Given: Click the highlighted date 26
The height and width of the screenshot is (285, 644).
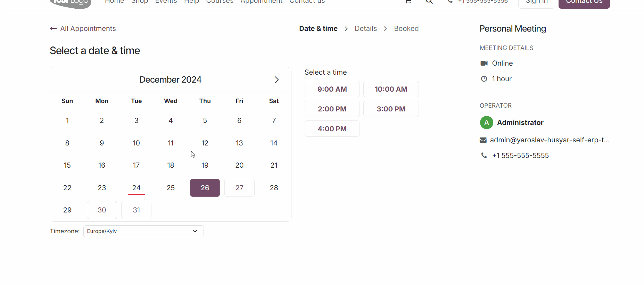Looking at the screenshot, I should 205,188.
